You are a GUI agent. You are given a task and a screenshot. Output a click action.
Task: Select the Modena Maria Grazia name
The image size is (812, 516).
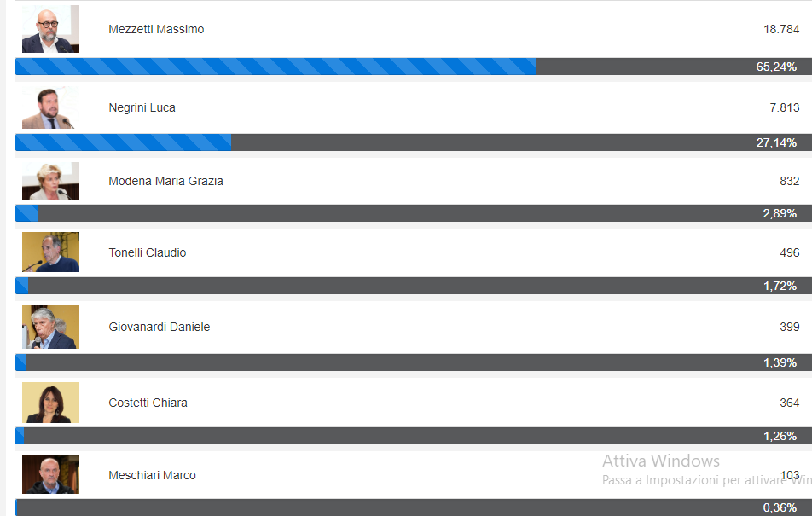[x=165, y=182]
